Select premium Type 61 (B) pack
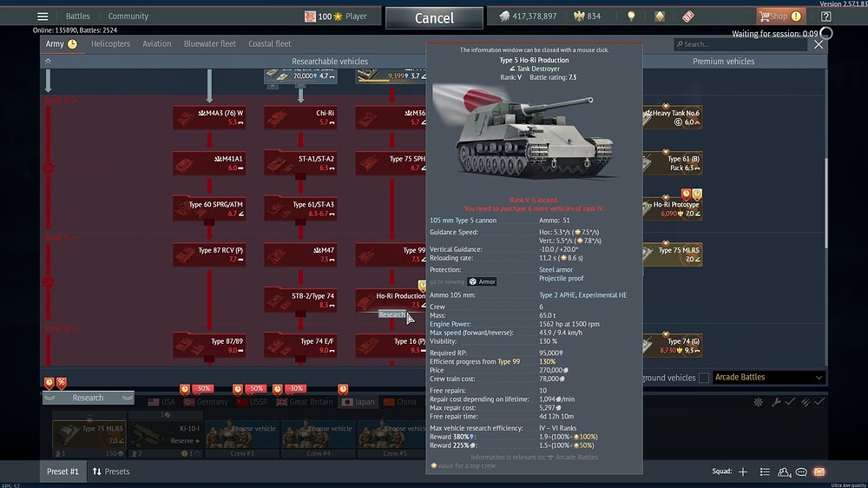Screen dimensions: 868x488 click(x=673, y=163)
